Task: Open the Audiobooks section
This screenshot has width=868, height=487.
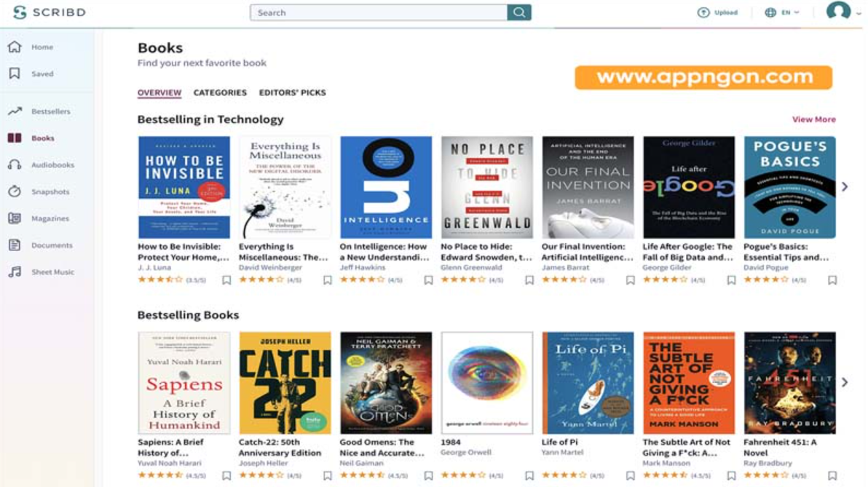Action: [55, 165]
